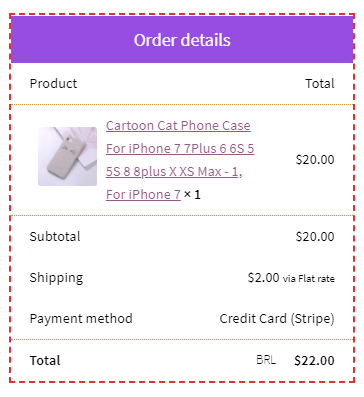
Task: Click the 'For iPhone 7 7Plus 6 6S 5' link line
Action: 180,148
